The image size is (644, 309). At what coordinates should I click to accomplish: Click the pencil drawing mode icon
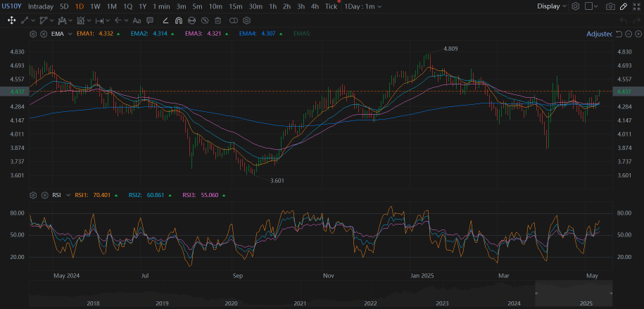click(x=624, y=6)
